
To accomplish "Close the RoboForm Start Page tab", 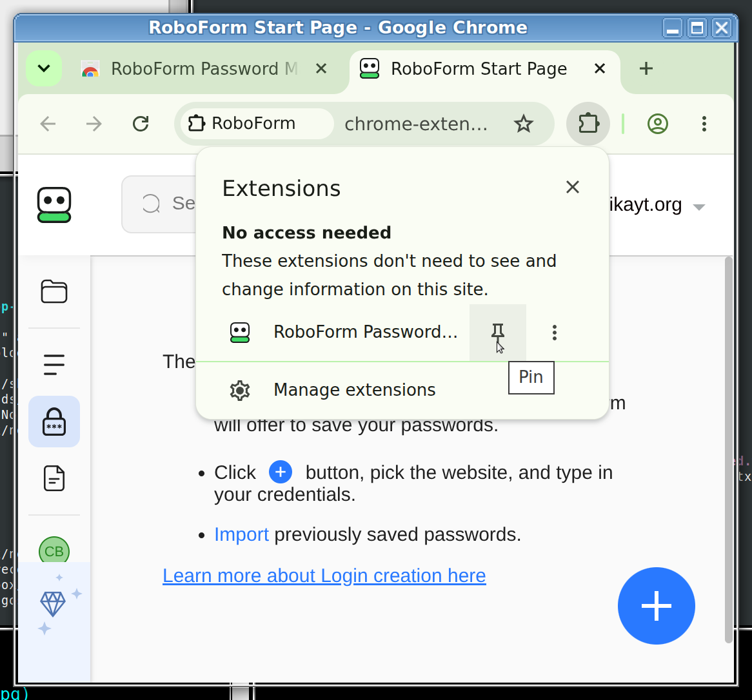I will pos(600,68).
